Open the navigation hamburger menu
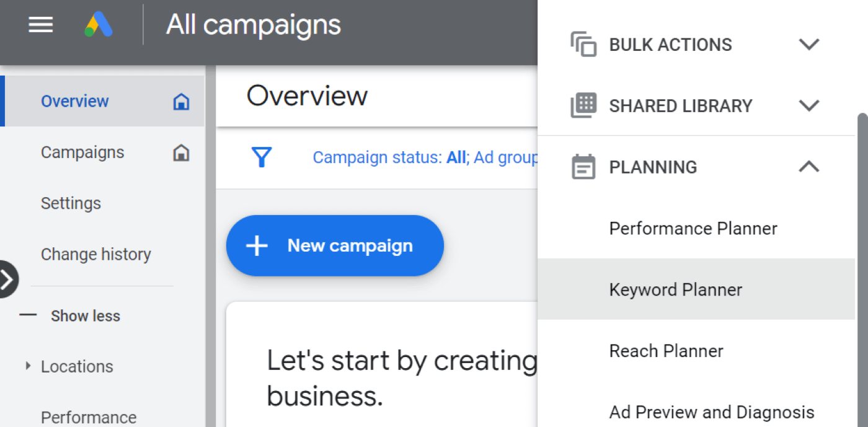Viewport: 868px width, 427px height. (x=40, y=25)
